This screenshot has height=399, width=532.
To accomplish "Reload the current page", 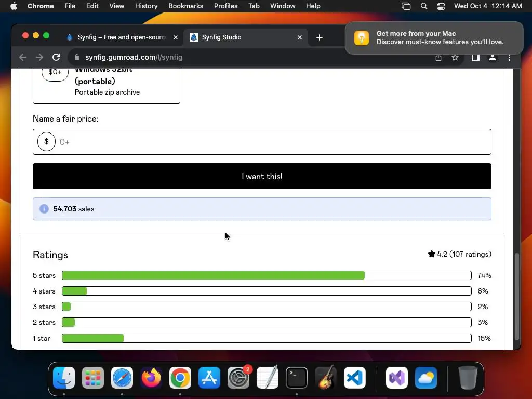I will 56,57.
